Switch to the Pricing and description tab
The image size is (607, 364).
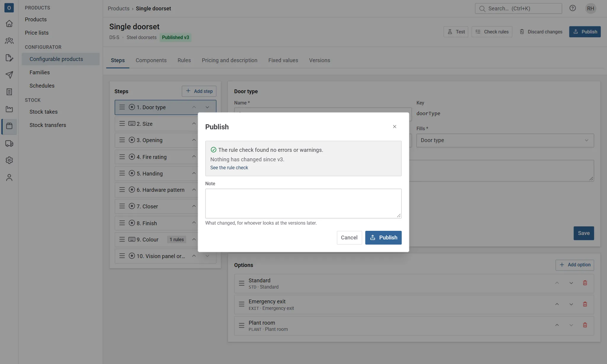(229, 60)
